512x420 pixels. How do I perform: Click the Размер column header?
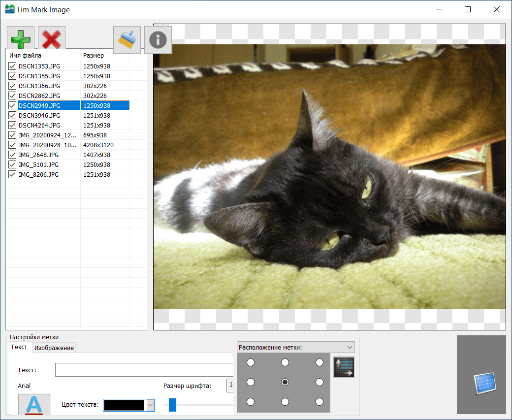point(104,56)
